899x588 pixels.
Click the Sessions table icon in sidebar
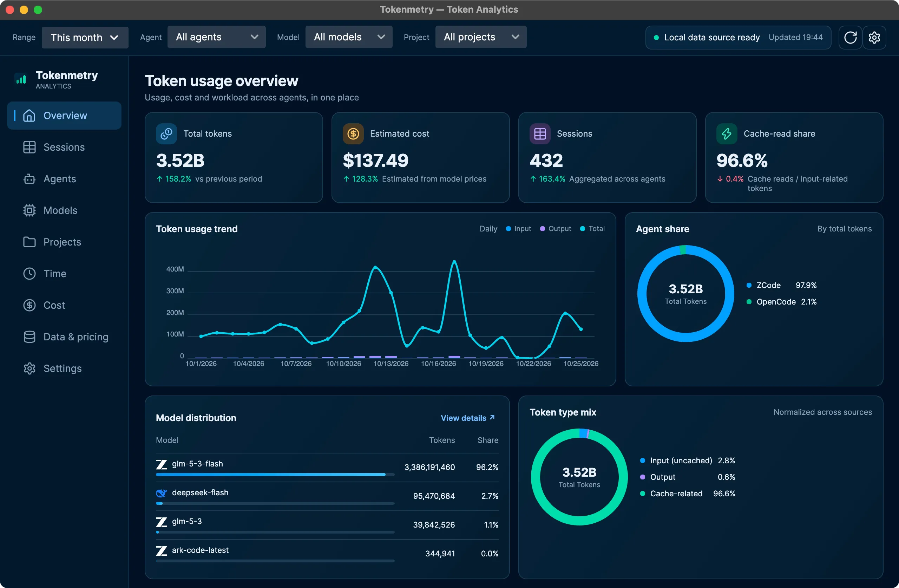click(x=29, y=148)
